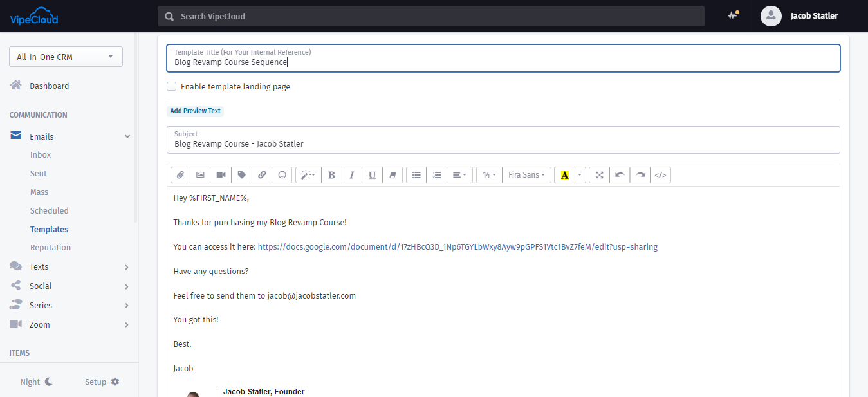
Task: Insert a bulleted list
Action: pos(416,175)
